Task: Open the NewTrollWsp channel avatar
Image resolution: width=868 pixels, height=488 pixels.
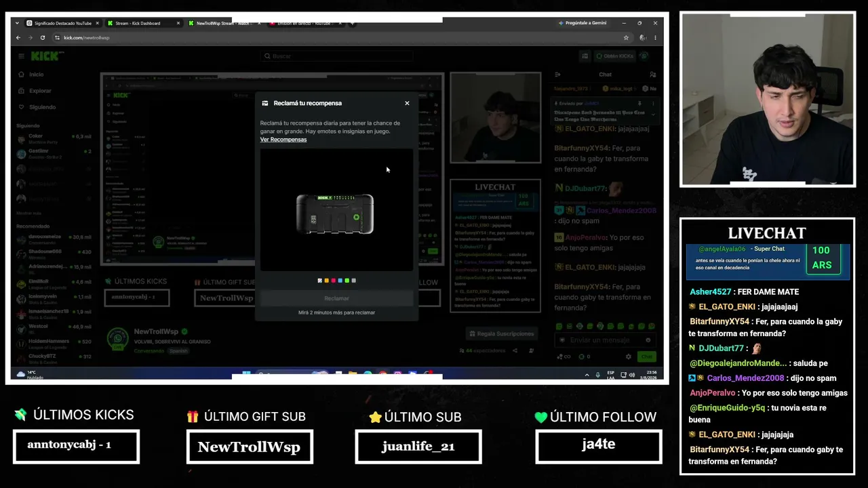Action: [x=118, y=338]
